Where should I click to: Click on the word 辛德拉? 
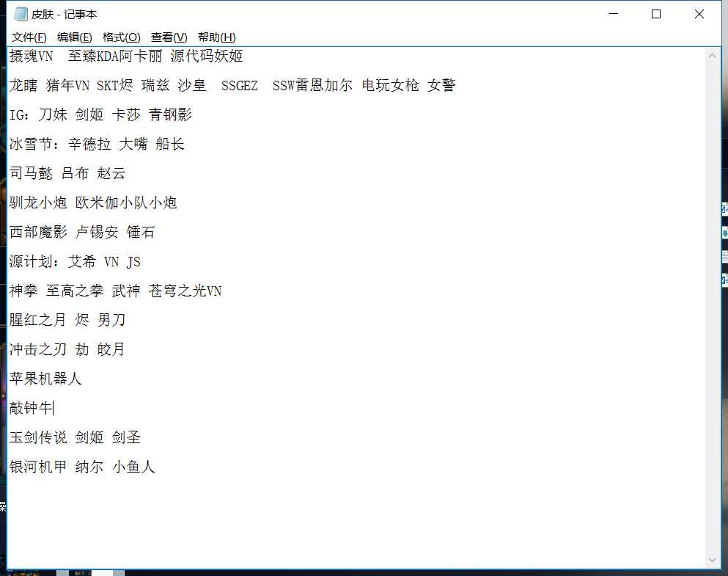[89, 144]
